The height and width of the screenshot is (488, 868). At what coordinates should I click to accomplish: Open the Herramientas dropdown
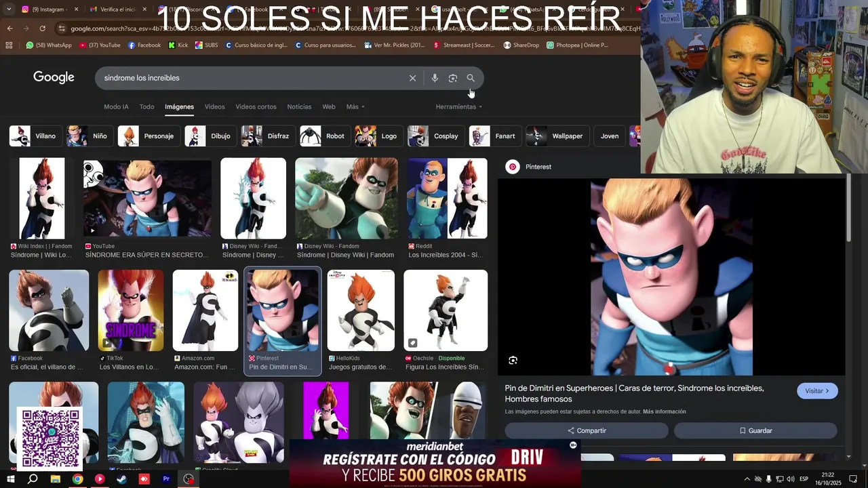click(459, 106)
